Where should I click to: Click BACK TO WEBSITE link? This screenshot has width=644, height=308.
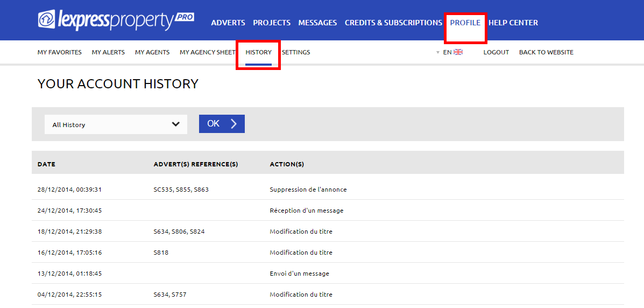(546, 52)
